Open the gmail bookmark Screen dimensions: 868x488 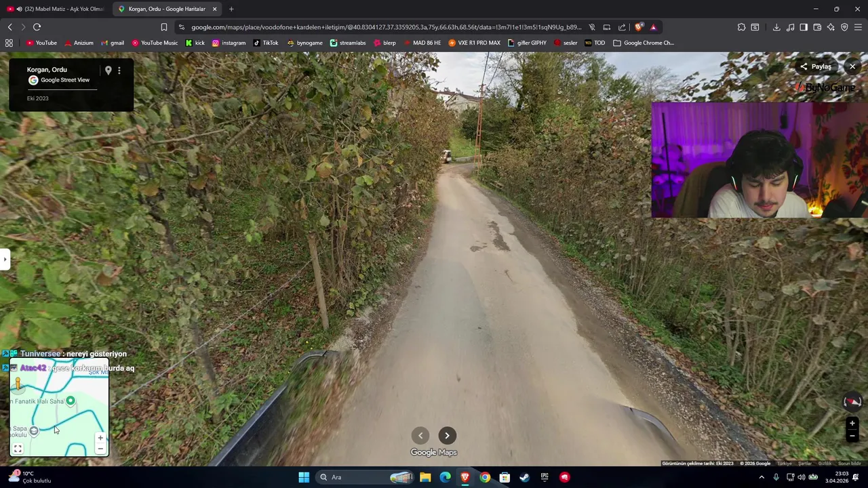tap(112, 43)
